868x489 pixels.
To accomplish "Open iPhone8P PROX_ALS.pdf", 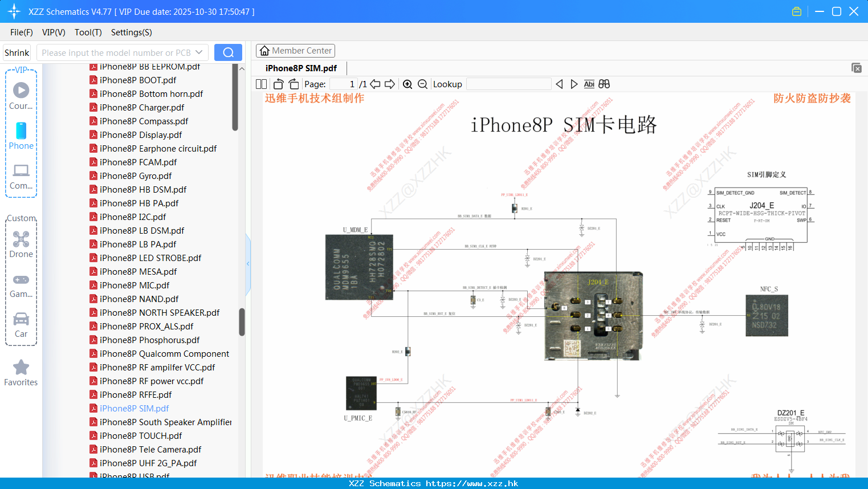I will click(x=146, y=327).
